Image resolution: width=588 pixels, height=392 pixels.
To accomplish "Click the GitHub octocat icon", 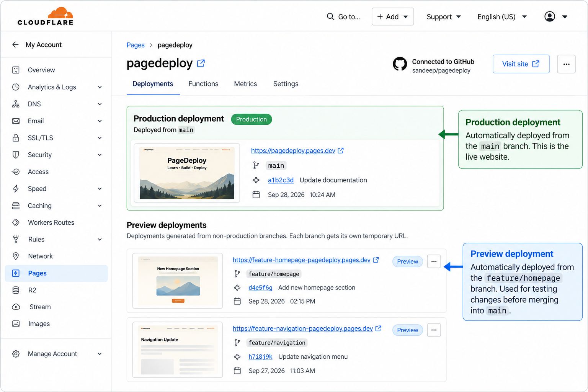I will [x=400, y=64].
